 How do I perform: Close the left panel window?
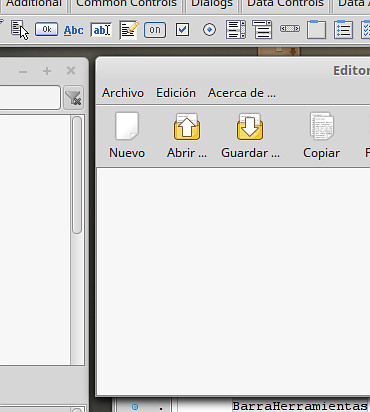coord(71,71)
